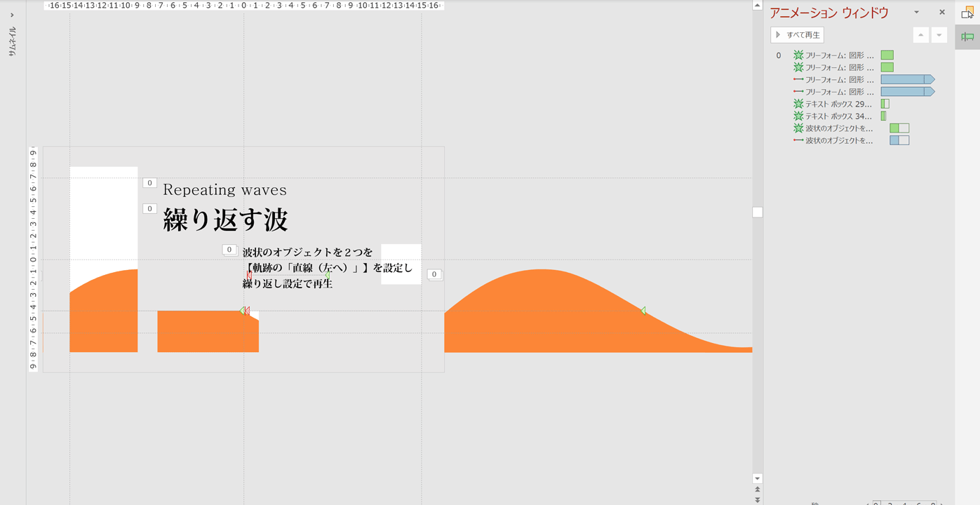Click the green timeline bar of first animation

click(x=887, y=55)
